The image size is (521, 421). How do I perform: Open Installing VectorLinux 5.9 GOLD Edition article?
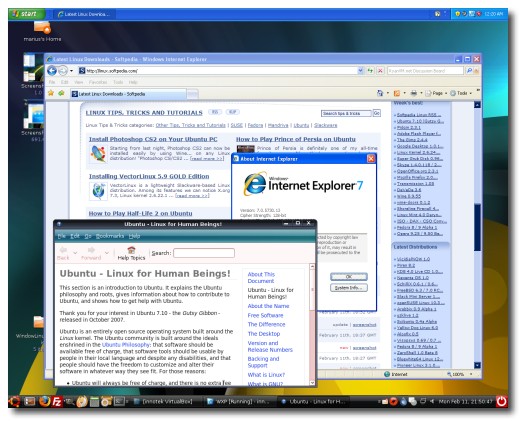(x=149, y=176)
